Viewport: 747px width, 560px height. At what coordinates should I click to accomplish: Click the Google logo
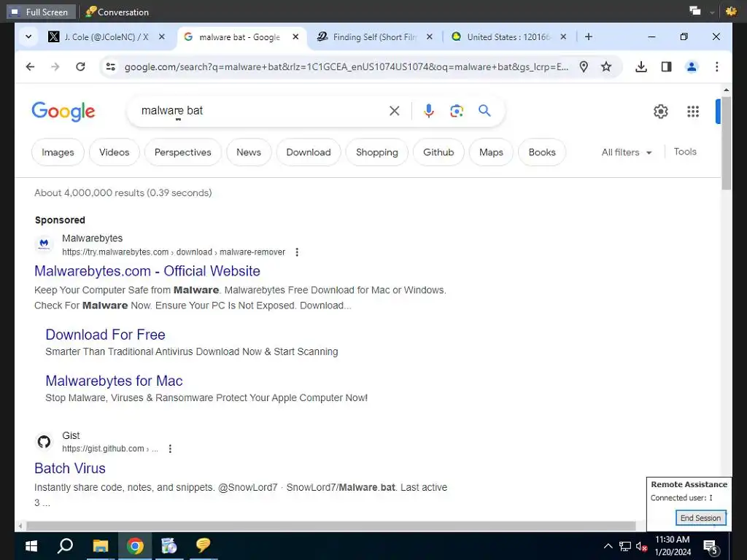click(x=63, y=112)
